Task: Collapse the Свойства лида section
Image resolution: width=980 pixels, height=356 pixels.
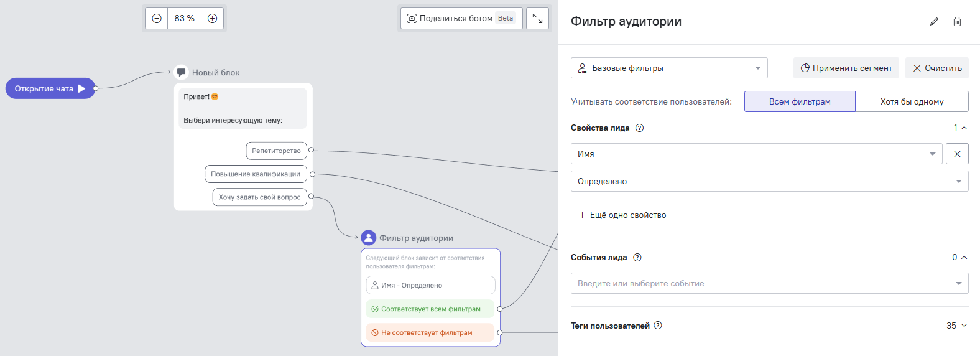Action: point(964,128)
